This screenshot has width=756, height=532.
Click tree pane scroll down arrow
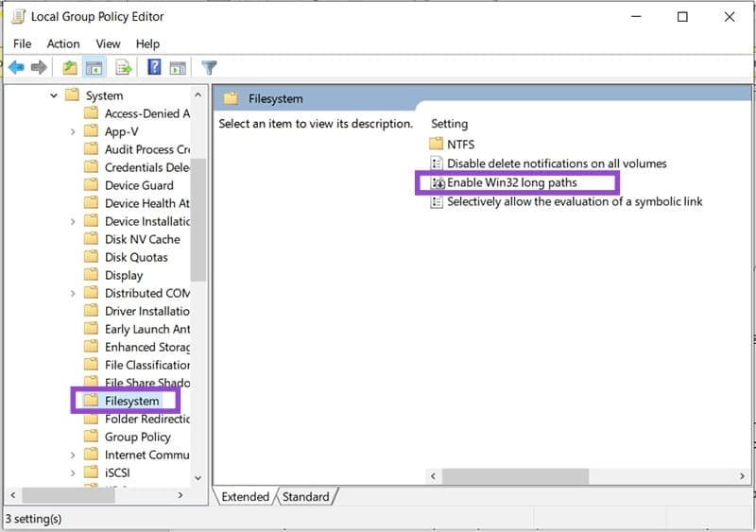point(198,478)
